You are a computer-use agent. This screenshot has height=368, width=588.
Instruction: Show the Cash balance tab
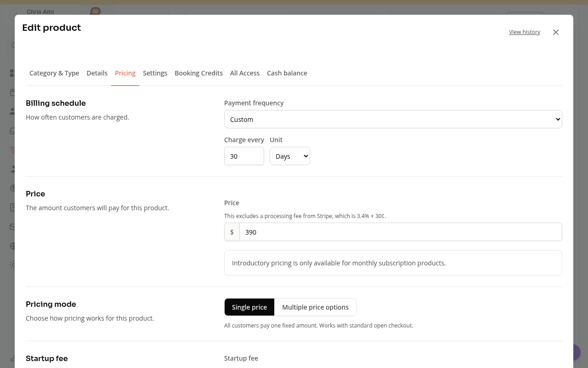pos(287,73)
